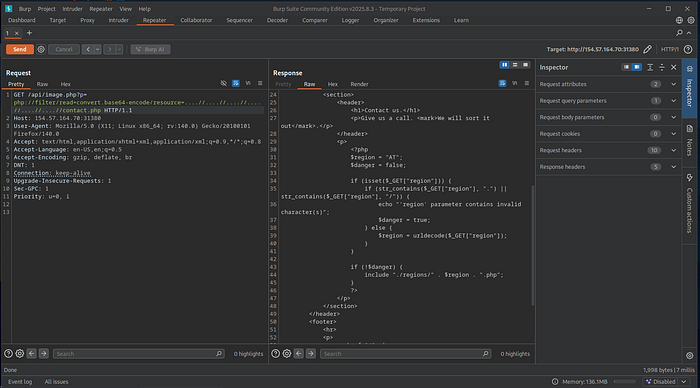The image size is (700, 388).
Task: Go to next response search match
Action: point(311,354)
